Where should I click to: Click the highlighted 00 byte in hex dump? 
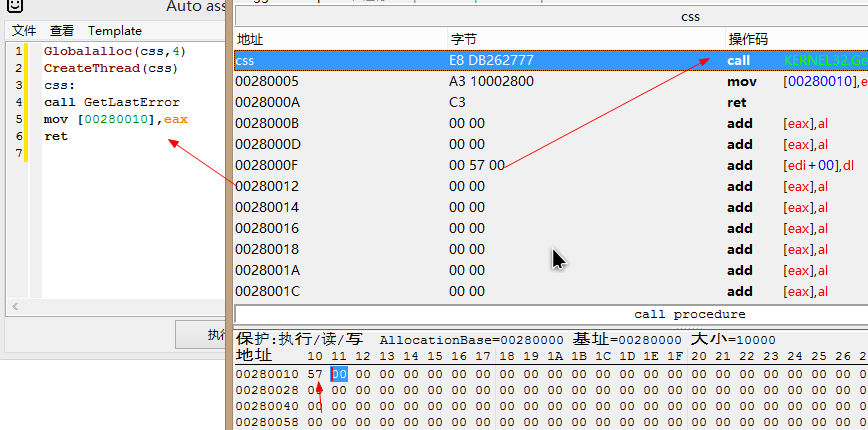point(339,374)
